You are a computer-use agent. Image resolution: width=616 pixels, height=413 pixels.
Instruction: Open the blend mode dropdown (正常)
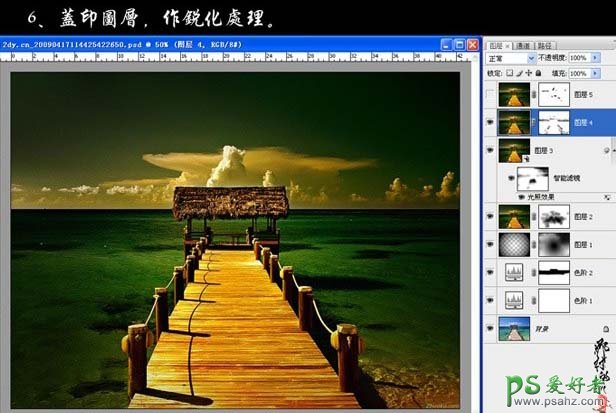510,59
